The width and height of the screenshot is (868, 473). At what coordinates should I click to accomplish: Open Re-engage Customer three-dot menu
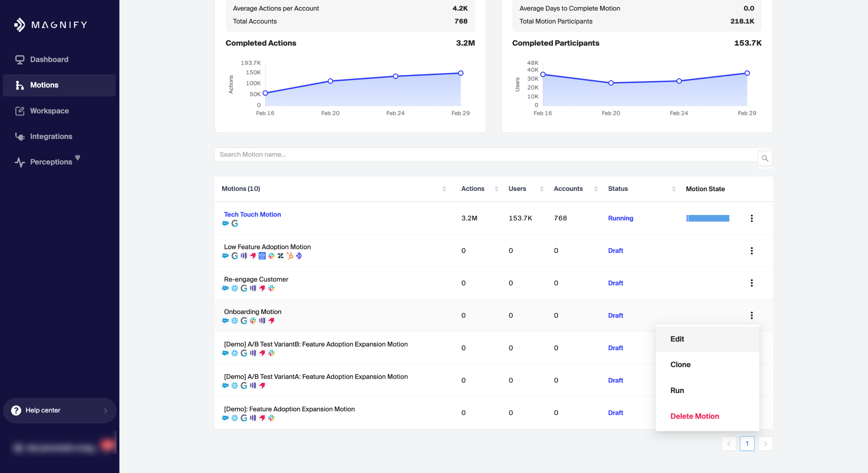(751, 283)
